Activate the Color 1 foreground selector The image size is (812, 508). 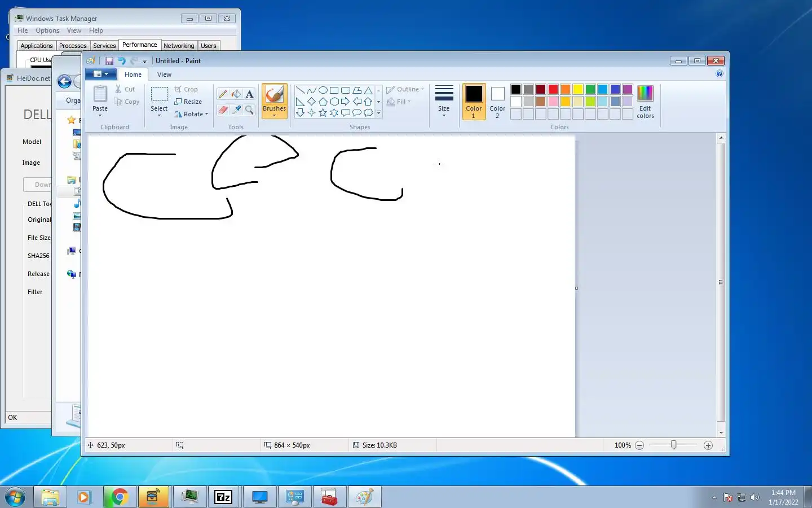pyautogui.click(x=474, y=102)
